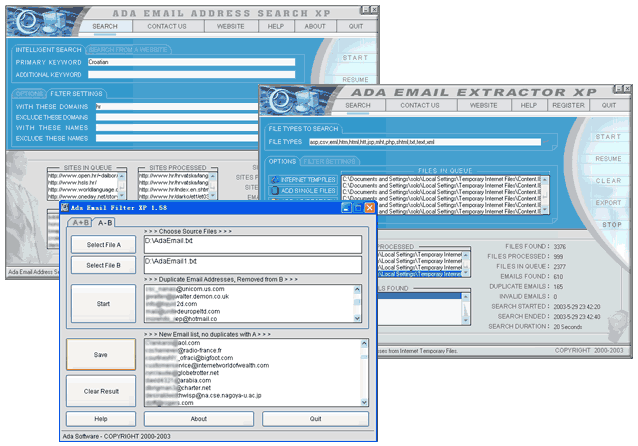Image resolution: width=638 pixels, height=446 pixels.
Task: Click Help button in Email Filter
Action: pyautogui.click(x=101, y=419)
